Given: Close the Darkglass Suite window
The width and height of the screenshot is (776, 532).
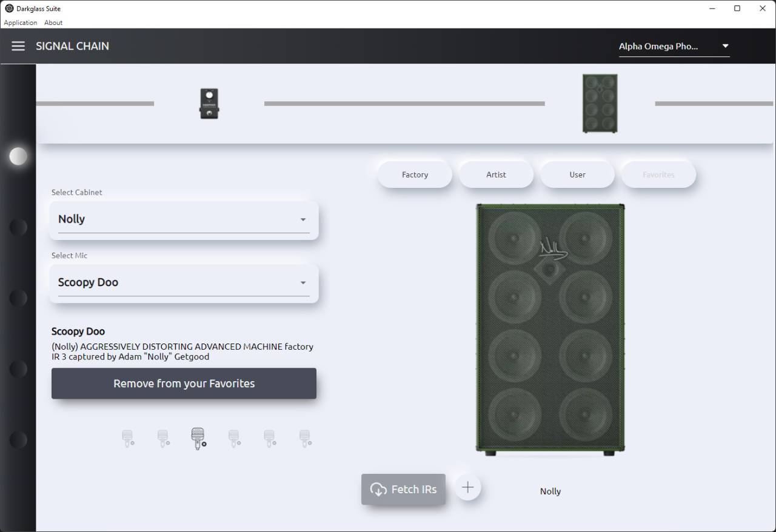Looking at the screenshot, I should (763, 8).
